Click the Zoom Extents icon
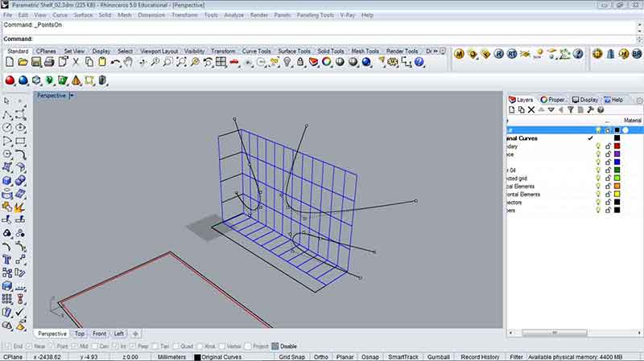The image size is (644, 361). coord(181,63)
